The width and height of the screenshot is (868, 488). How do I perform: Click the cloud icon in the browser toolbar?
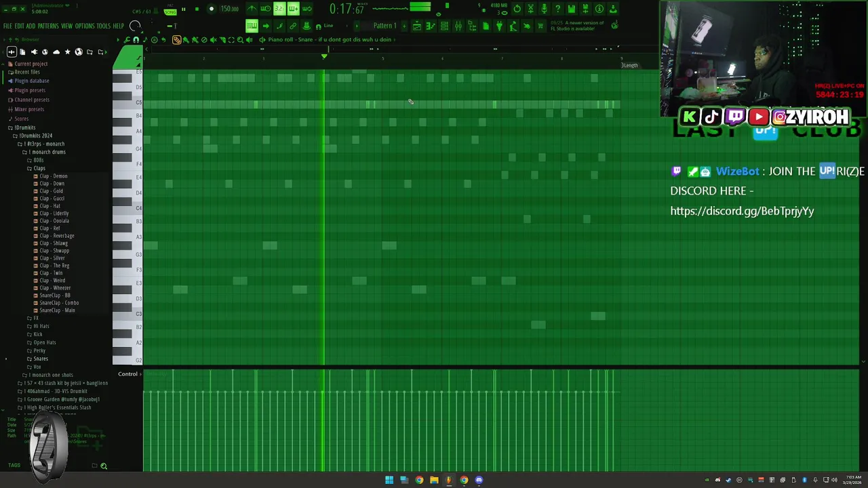coord(56,52)
